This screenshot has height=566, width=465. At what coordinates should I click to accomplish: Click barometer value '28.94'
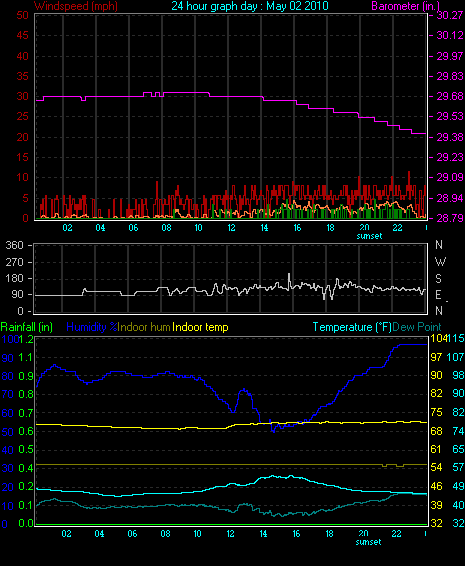450,198
